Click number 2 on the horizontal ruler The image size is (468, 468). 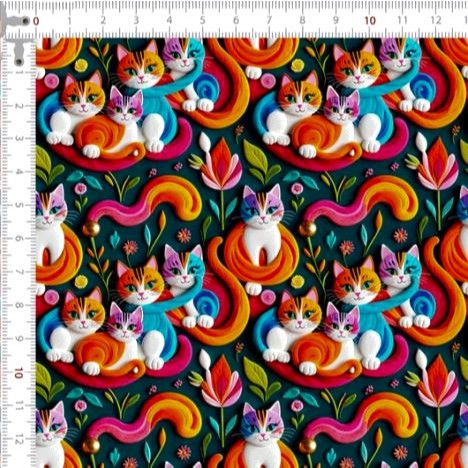(x=103, y=21)
